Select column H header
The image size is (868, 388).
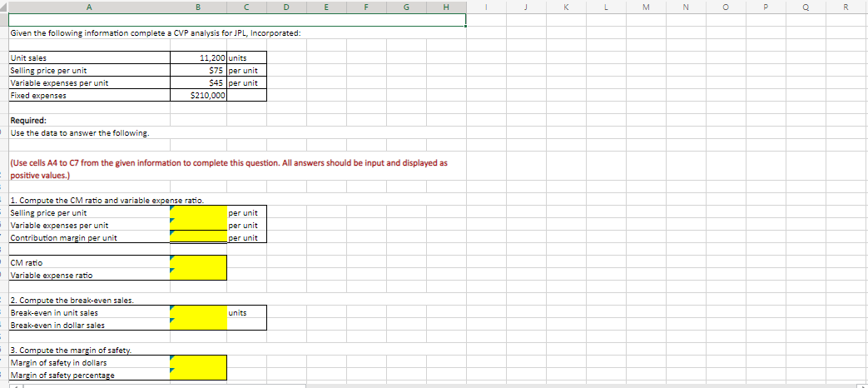[x=446, y=7]
